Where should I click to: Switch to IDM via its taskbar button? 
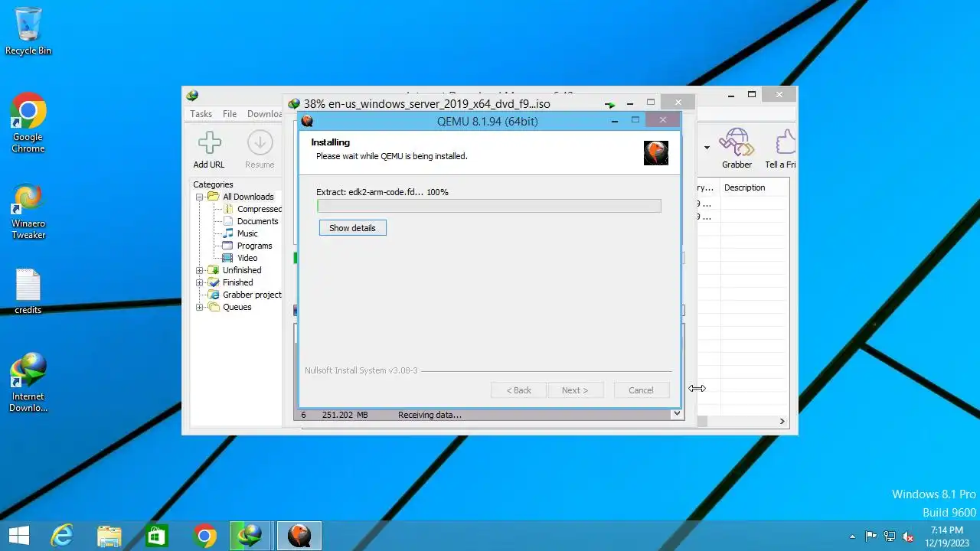pyautogui.click(x=251, y=536)
